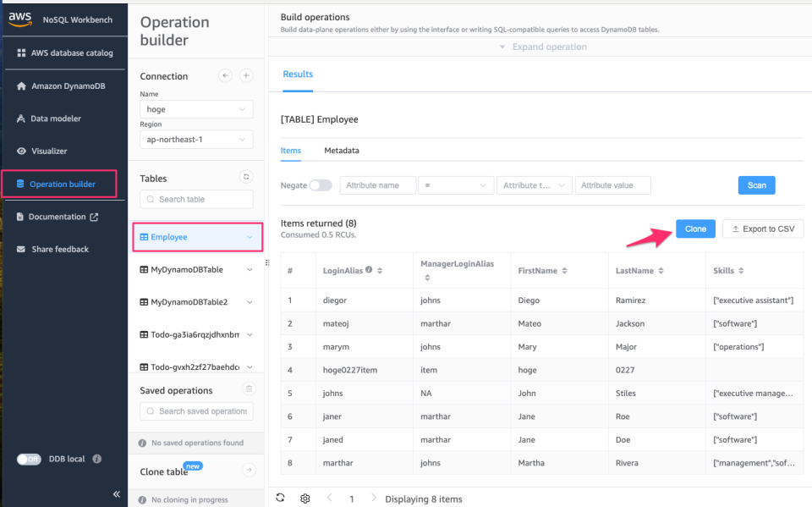Click the Data modeler icon
This screenshot has height=507, width=812.
20,118
